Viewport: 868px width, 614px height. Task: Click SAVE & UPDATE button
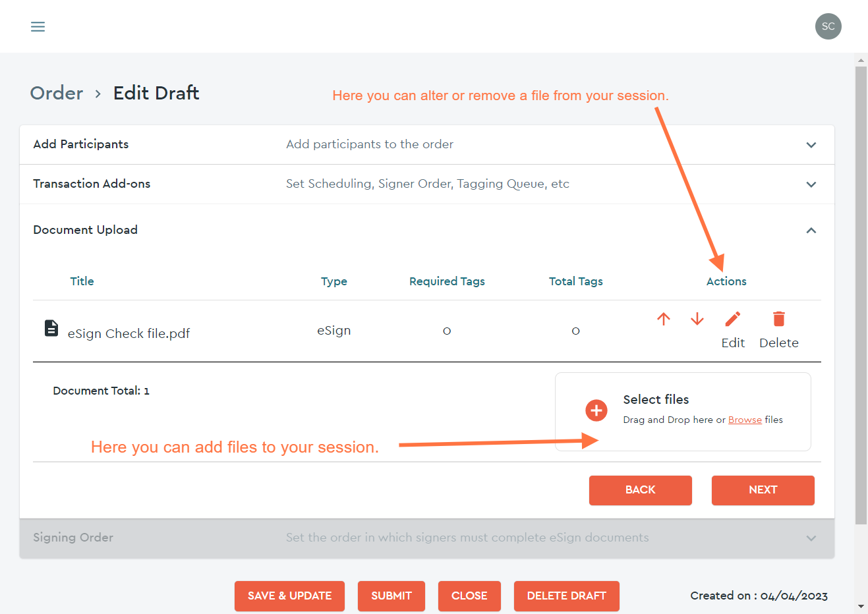click(x=289, y=596)
